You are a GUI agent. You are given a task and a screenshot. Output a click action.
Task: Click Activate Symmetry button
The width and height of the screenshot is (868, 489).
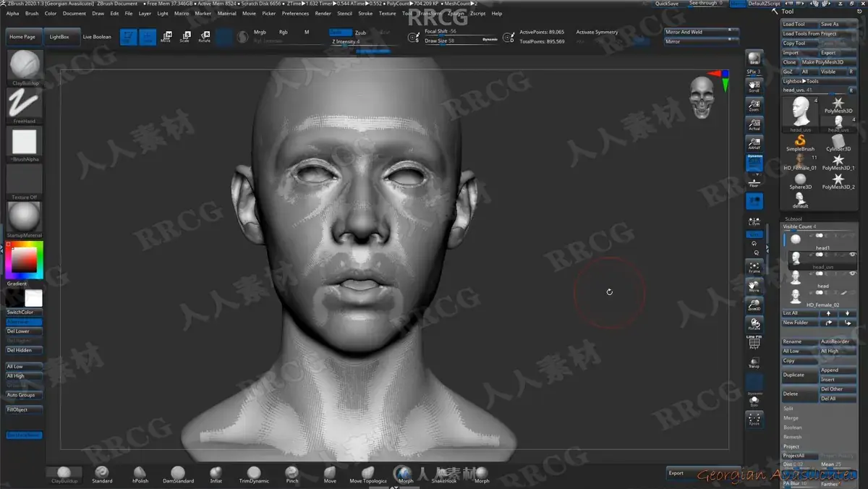pyautogui.click(x=597, y=33)
